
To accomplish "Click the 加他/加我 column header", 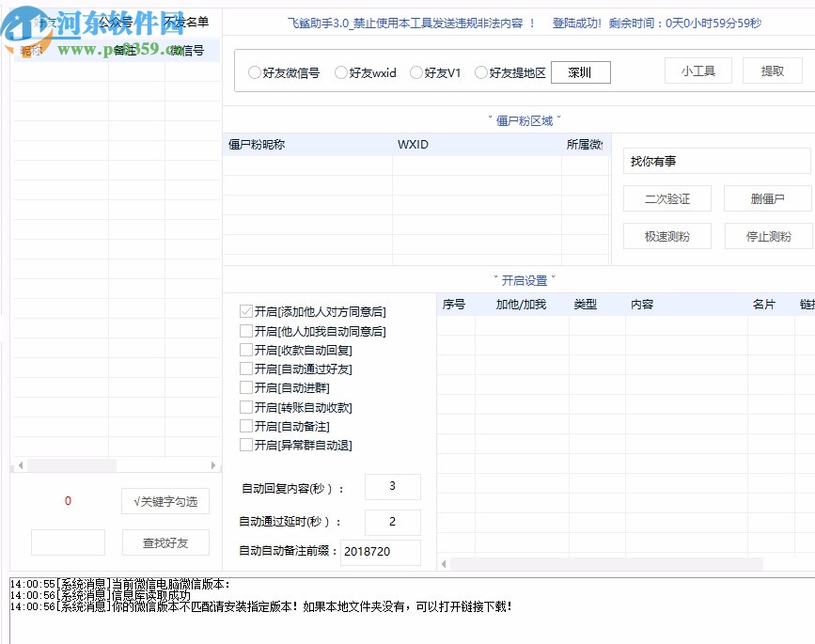I will [522, 304].
